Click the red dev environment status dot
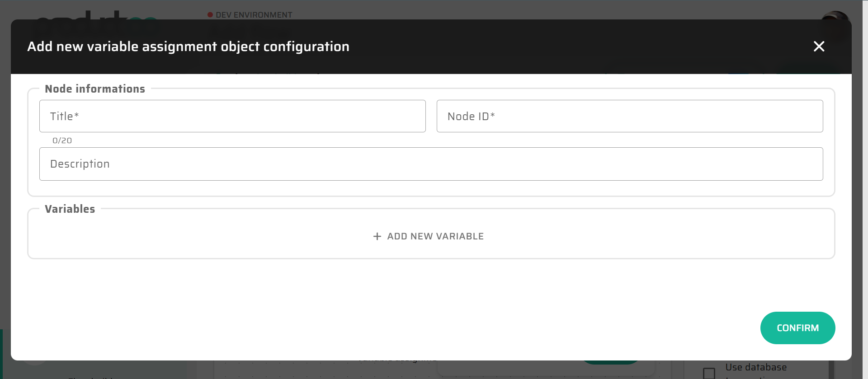This screenshot has width=868, height=379. tap(210, 15)
